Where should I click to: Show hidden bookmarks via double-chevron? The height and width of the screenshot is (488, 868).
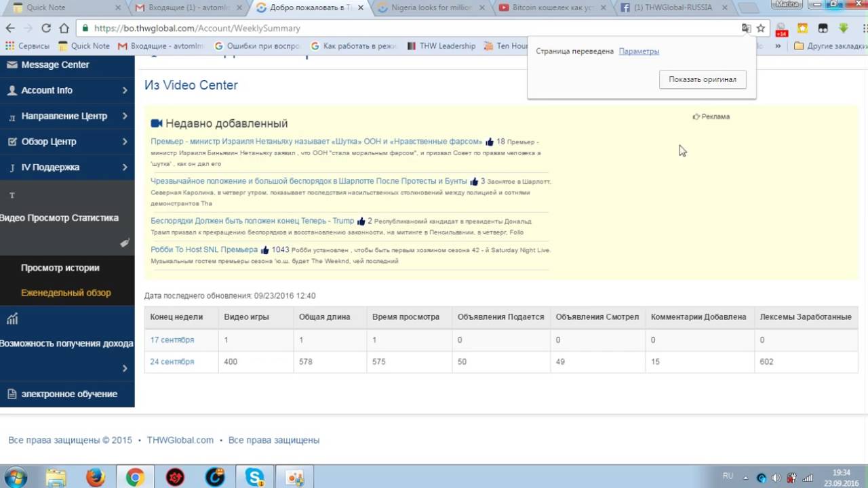(x=777, y=46)
